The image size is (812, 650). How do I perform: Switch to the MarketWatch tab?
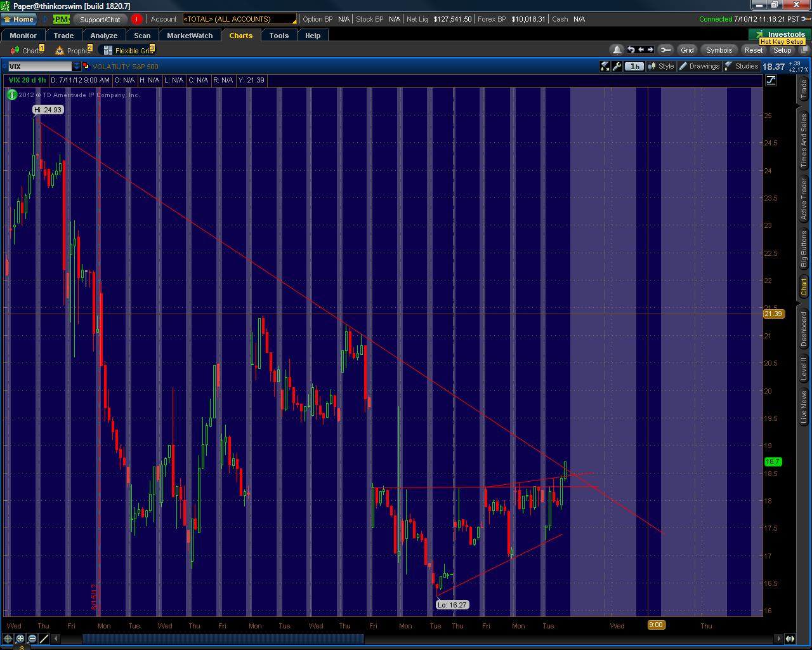pos(190,36)
